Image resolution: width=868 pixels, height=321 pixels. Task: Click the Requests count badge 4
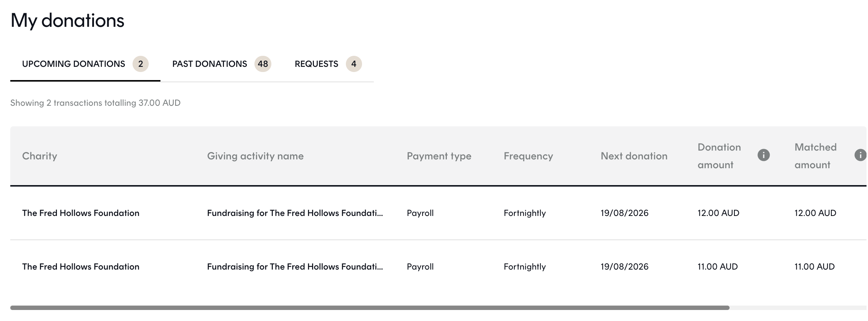point(354,64)
